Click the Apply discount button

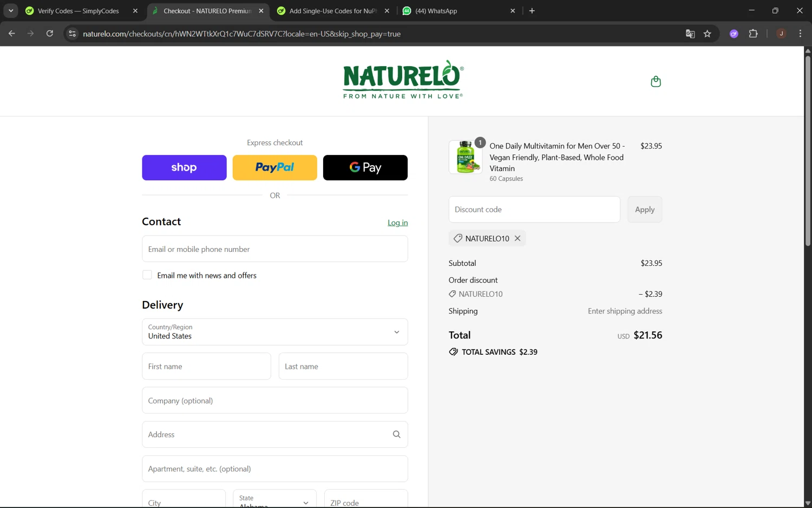(645, 210)
